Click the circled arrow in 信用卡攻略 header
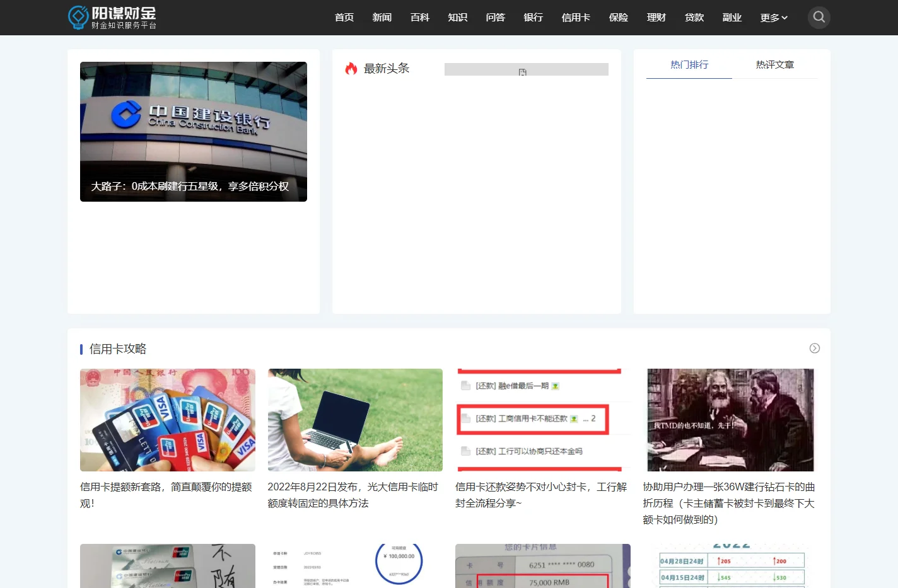The image size is (898, 588). click(x=815, y=349)
